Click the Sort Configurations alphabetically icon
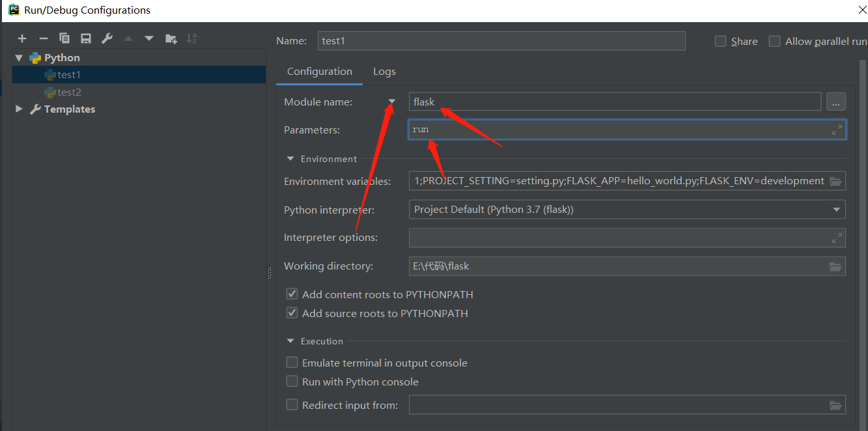The height and width of the screenshot is (431, 868). [x=191, y=39]
